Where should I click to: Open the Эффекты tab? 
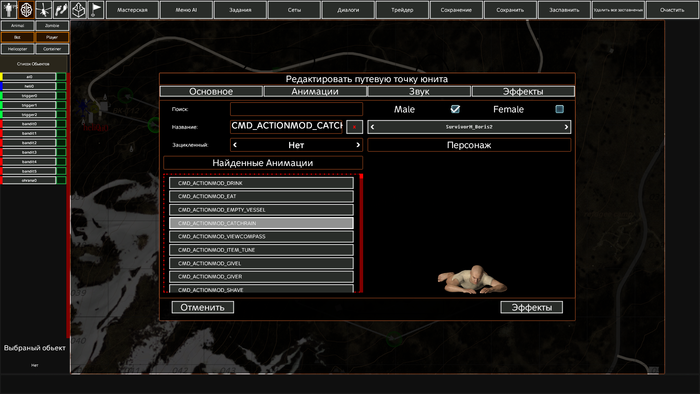523,91
